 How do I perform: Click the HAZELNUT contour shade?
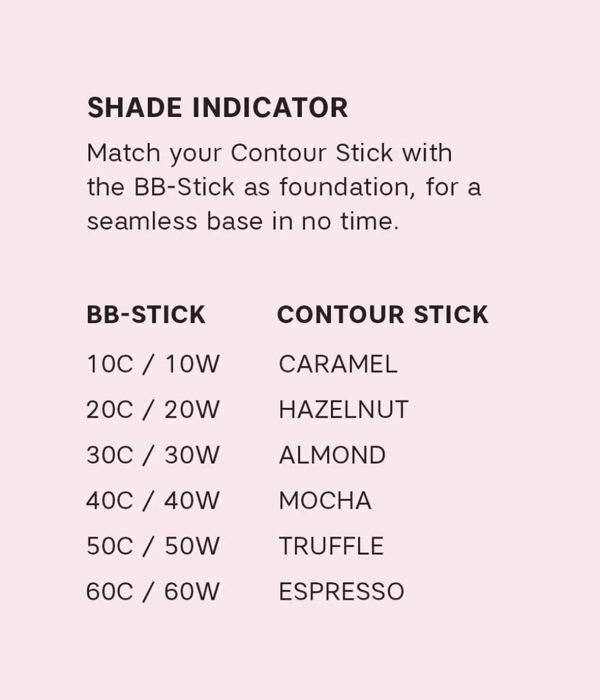point(343,410)
